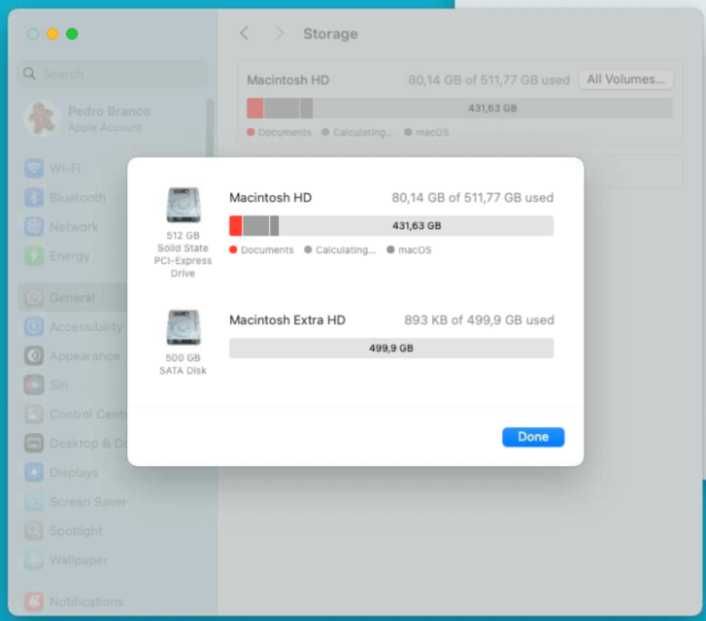Click the red Documents segment in storage bar

[x=235, y=226]
